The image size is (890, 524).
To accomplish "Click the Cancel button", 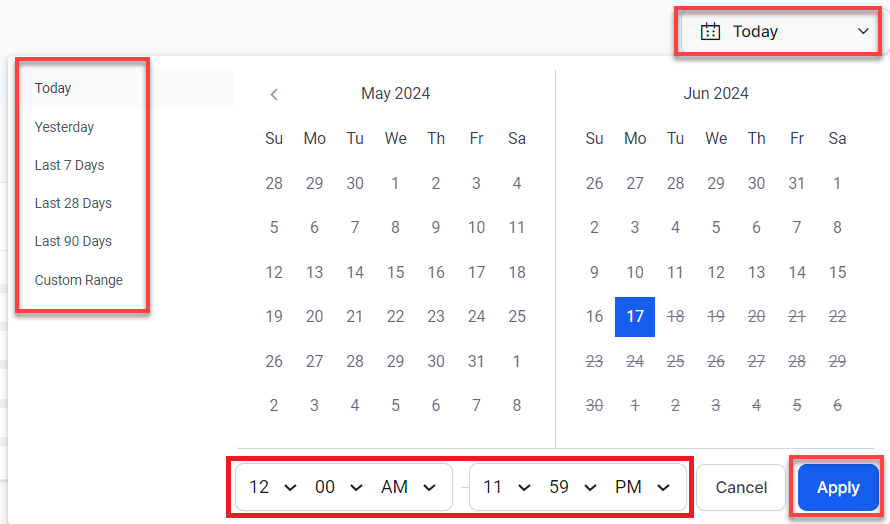I will point(741,488).
